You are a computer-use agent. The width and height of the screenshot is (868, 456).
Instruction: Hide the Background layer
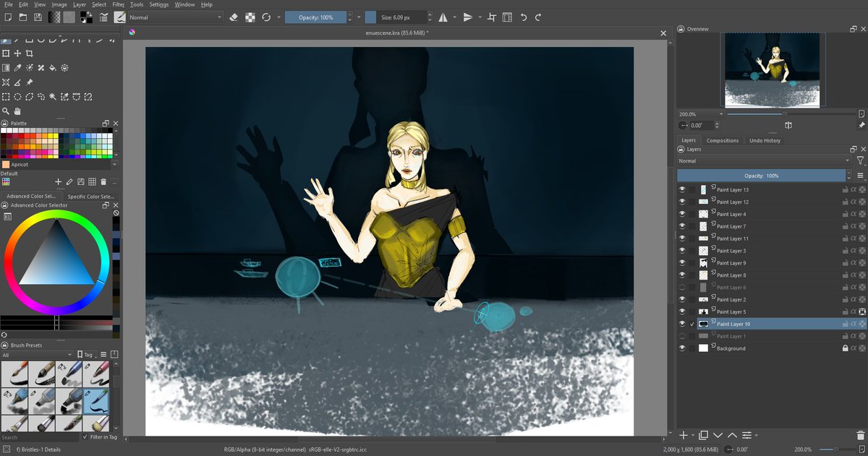click(682, 348)
